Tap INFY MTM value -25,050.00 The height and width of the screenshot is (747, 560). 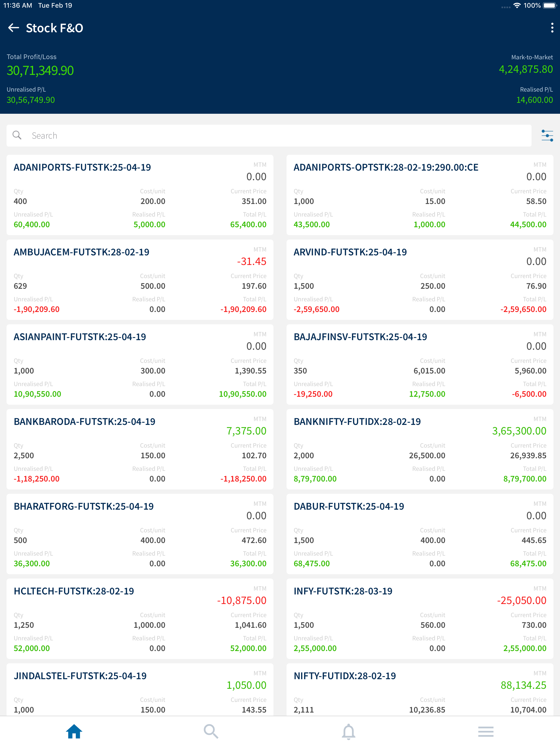pyautogui.click(x=521, y=600)
